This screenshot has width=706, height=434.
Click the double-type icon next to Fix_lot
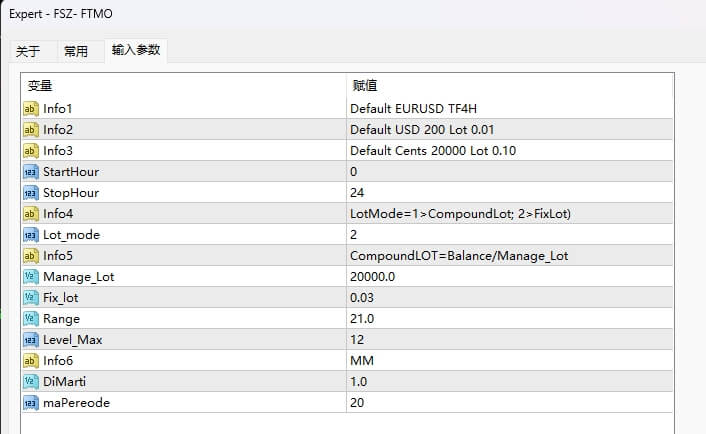coord(30,297)
